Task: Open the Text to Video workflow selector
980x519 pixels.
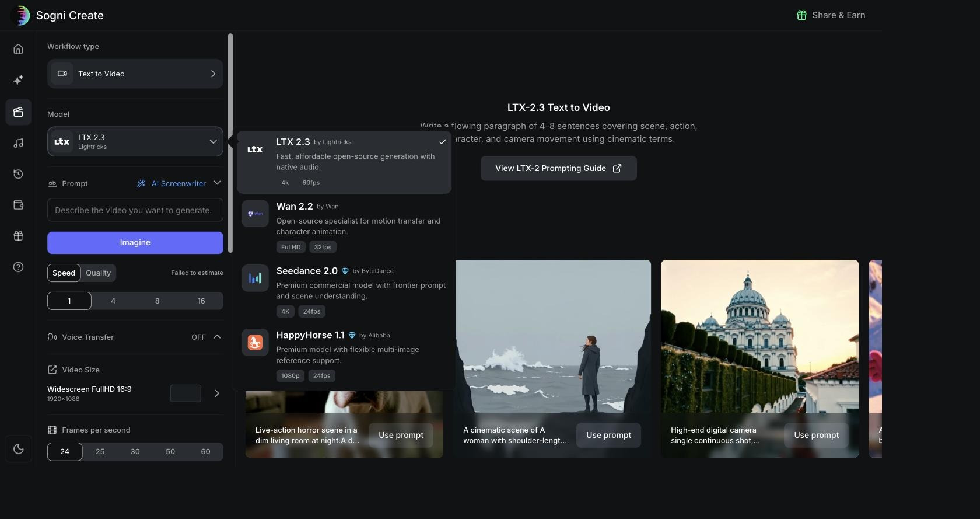Action: (x=135, y=74)
